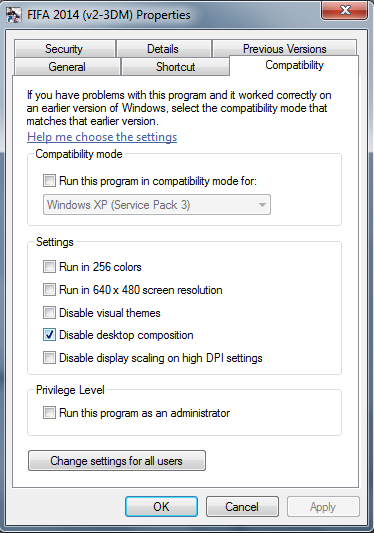Close the Properties dialog with X

click(x=345, y=10)
